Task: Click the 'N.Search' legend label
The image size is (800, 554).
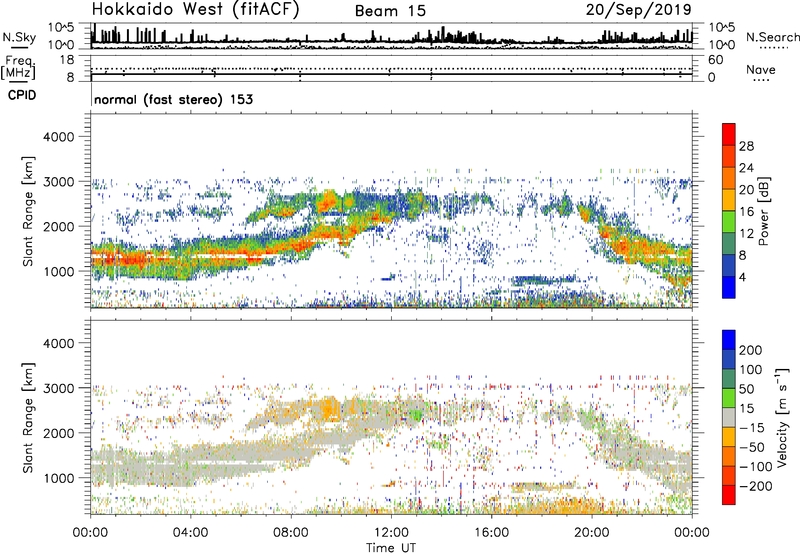Action: pyautogui.click(x=772, y=37)
